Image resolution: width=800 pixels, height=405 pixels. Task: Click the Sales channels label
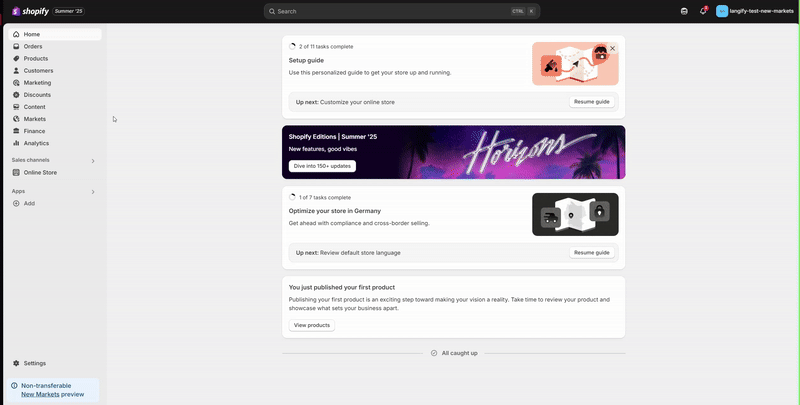coord(31,160)
